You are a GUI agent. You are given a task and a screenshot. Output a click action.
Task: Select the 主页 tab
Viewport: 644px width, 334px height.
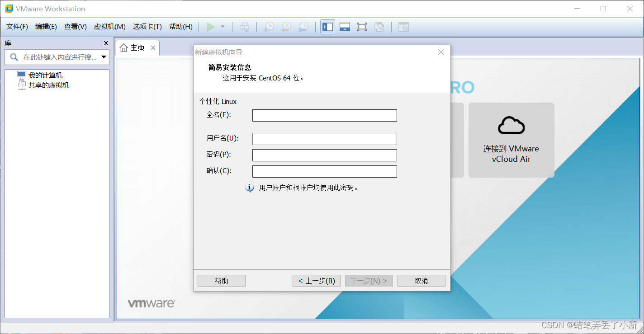pyautogui.click(x=137, y=48)
